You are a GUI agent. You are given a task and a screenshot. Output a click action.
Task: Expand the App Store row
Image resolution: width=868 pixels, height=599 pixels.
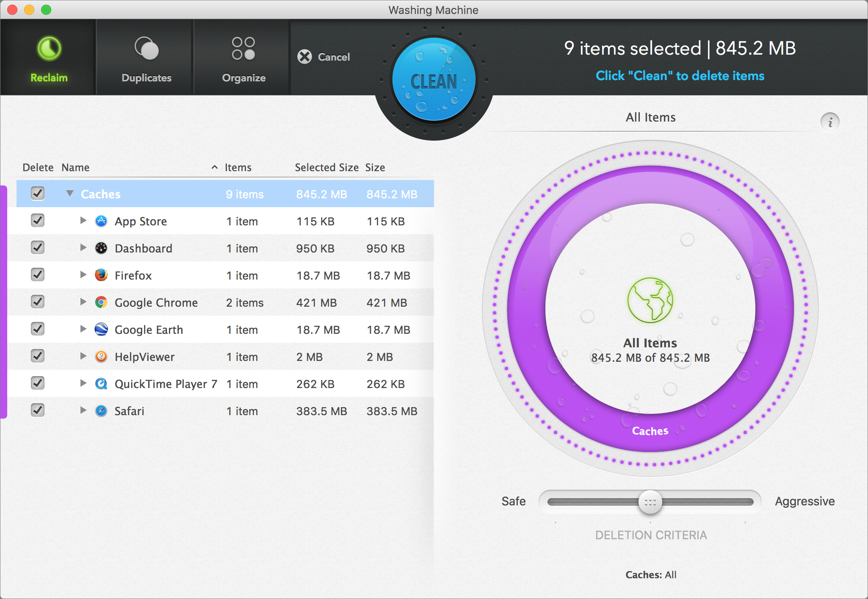(x=83, y=221)
